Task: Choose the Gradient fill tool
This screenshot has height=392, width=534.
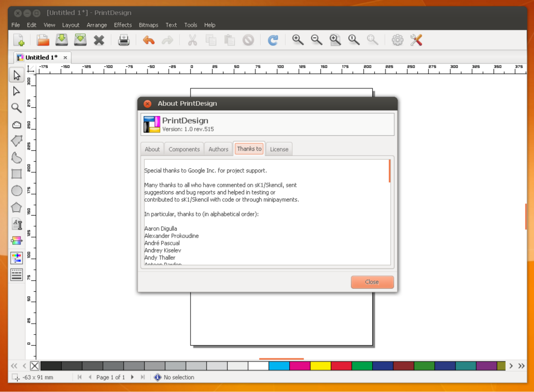Action: pyautogui.click(x=16, y=241)
